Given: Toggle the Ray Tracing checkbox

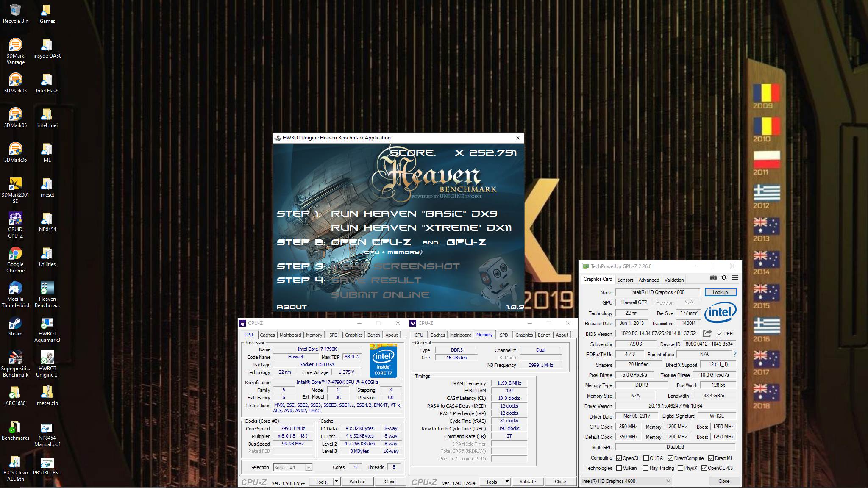Looking at the screenshot, I should pyautogui.click(x=645, y=468).
